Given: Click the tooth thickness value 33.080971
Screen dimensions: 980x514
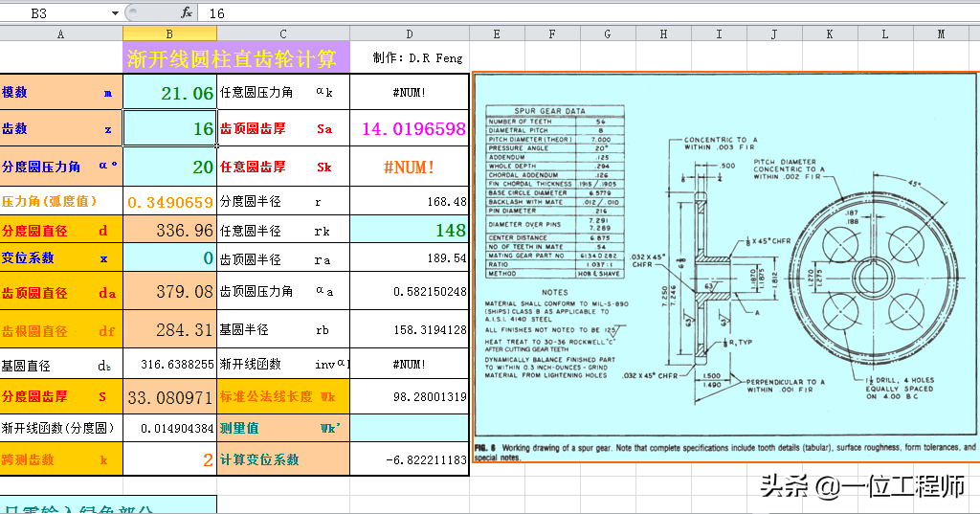Looking at the screenshot, I should (x=169, y=396).
